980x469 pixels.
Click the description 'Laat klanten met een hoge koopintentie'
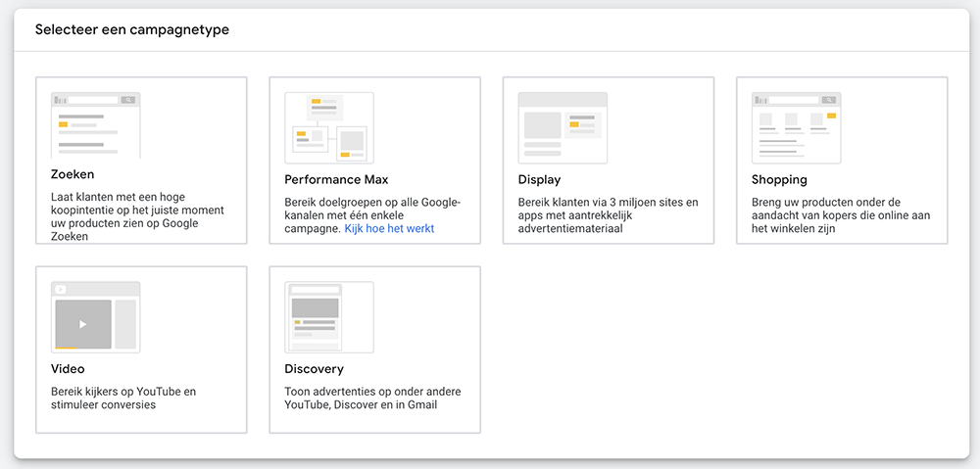[137, 216]
